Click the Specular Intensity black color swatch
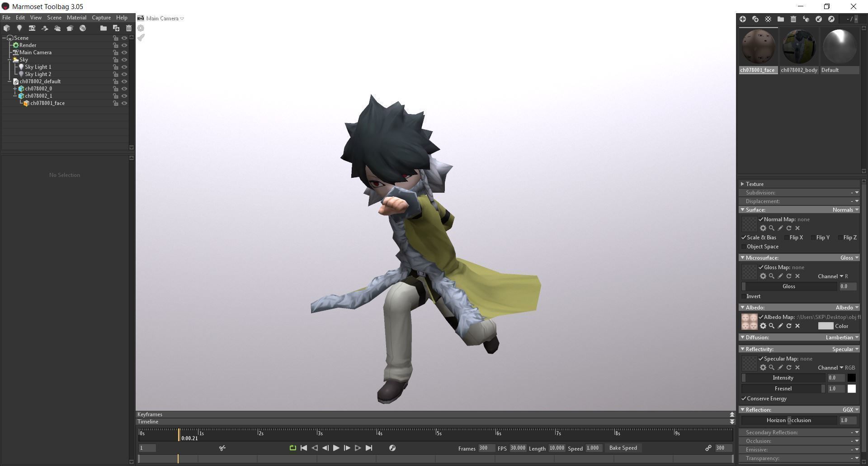The width and height of the screenshot is (868, 466). tap(852, 378)
